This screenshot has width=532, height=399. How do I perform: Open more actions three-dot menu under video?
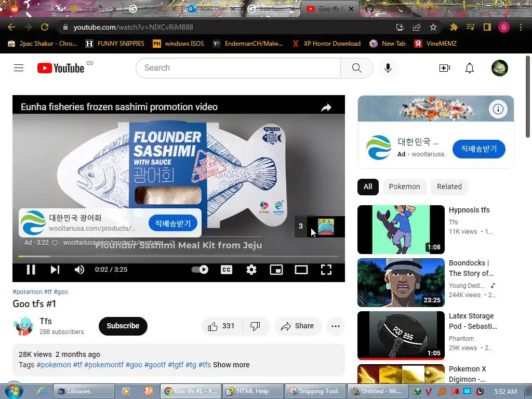(336, 326)
